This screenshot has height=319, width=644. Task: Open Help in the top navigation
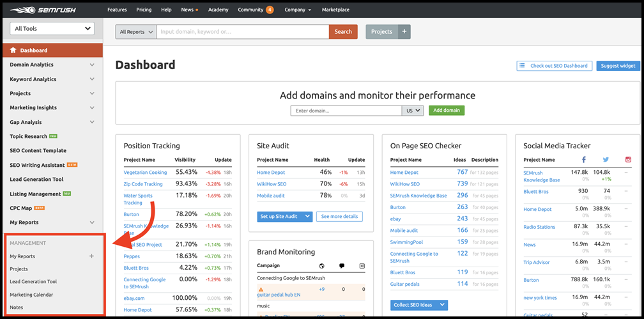click(x=166, y=10)
